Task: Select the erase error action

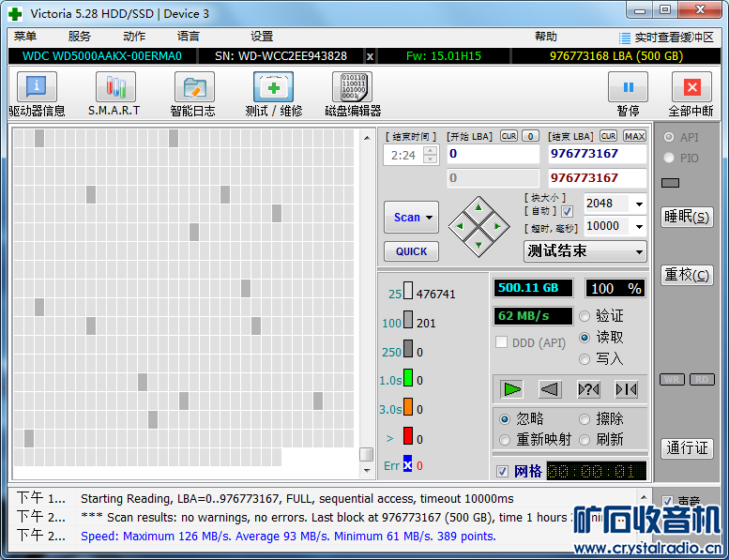Action: (x=585, y=419)
